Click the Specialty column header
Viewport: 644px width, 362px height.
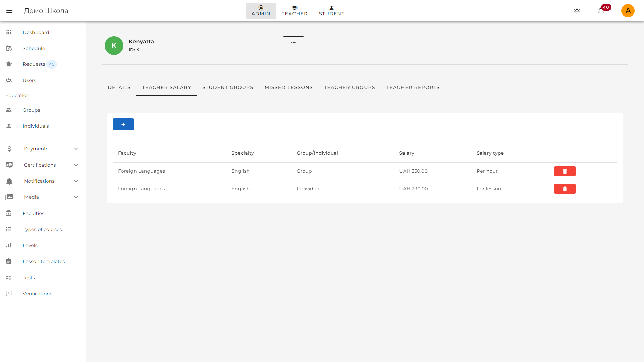pos(243,153)
